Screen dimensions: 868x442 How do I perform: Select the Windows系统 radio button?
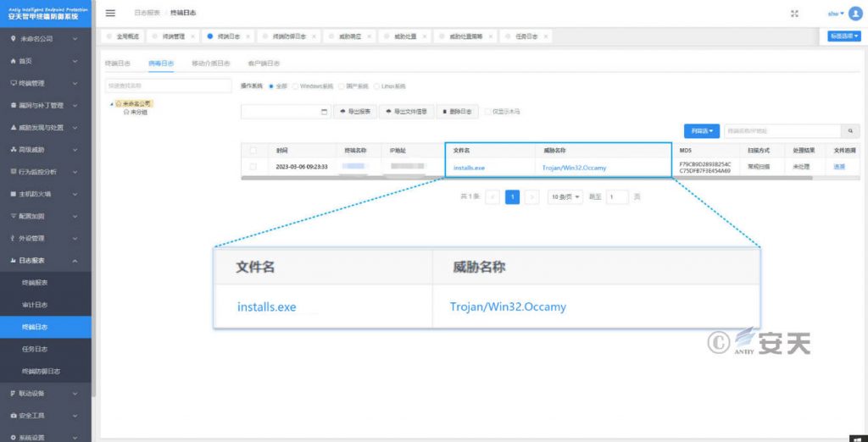[x=295, y=87]
